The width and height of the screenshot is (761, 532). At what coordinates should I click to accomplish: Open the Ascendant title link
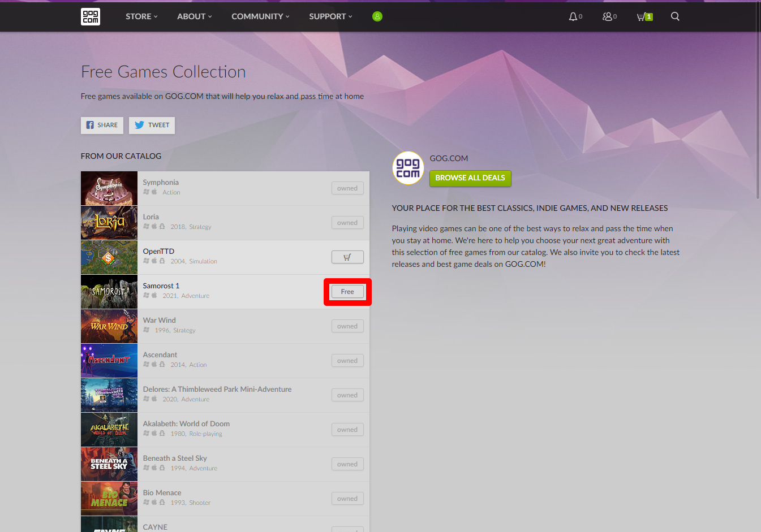click(160, 355)
